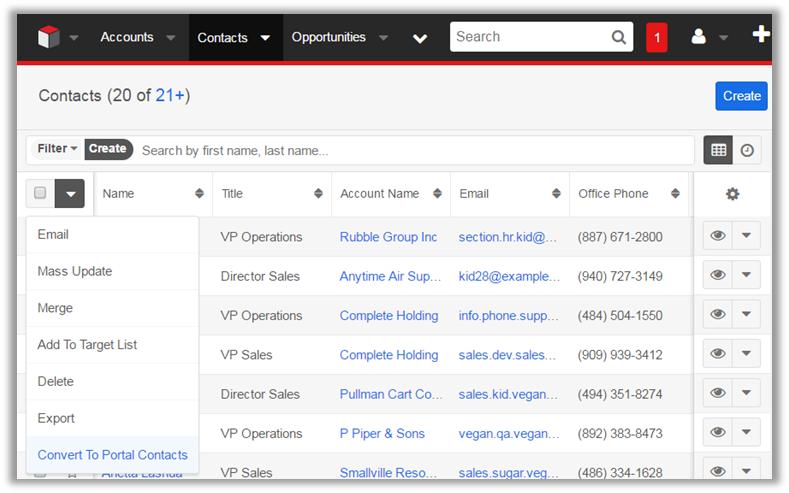Toggle the select all contacts checkbox
Screen dimensions: 789x493
pyautogui.click(x=40, y=193)
